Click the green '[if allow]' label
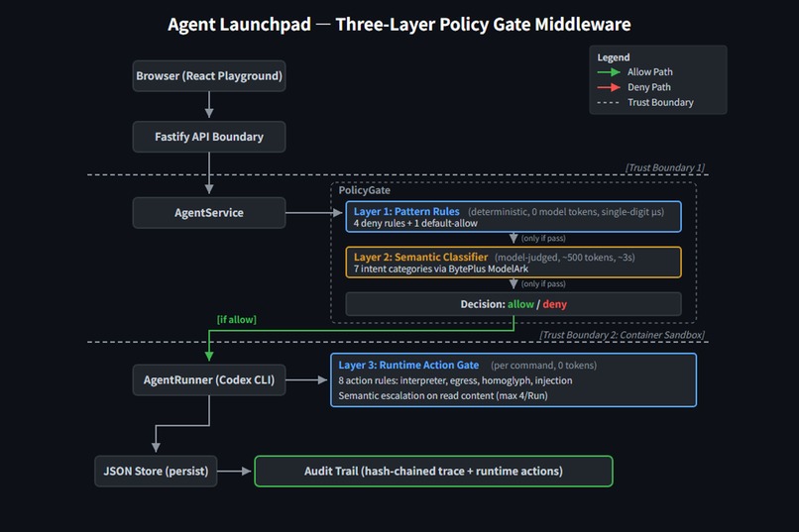This screenshot has width=799, height=532. [237, 319]
